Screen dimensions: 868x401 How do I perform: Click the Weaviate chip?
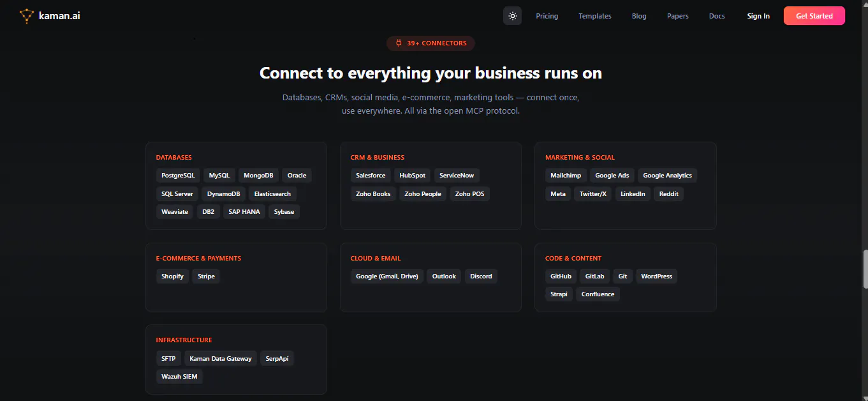coord(175,211)
